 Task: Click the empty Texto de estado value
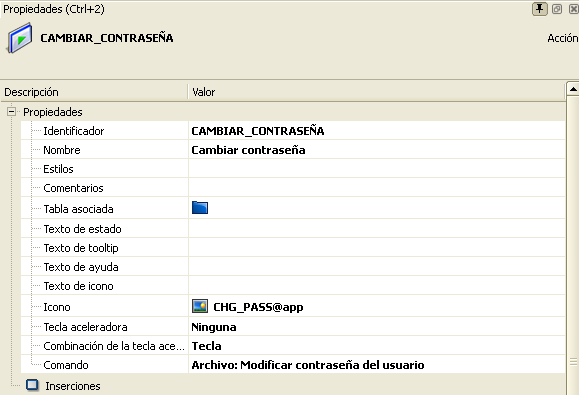pos(377,229)
